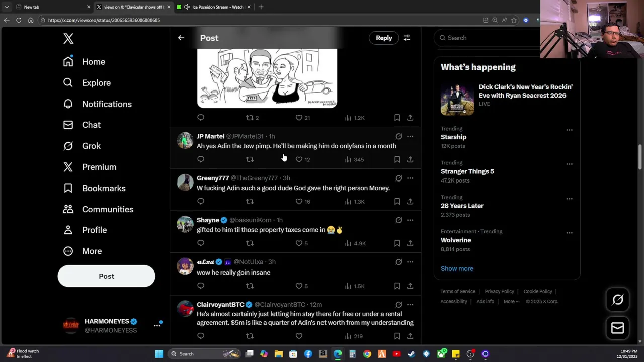This screenshot has height=362, width=644.
Task: Like Greeny777's comment
Action: click(x=299, y=201)
